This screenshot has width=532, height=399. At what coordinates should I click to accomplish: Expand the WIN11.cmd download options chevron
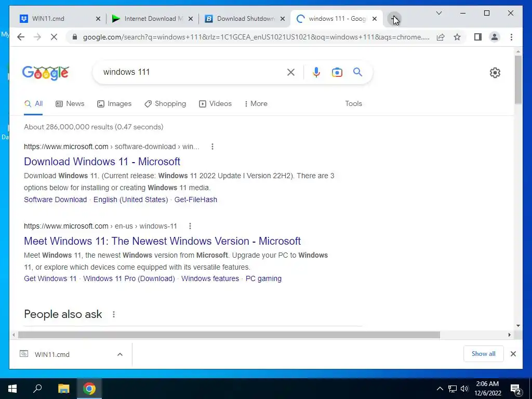coord(120,354)
